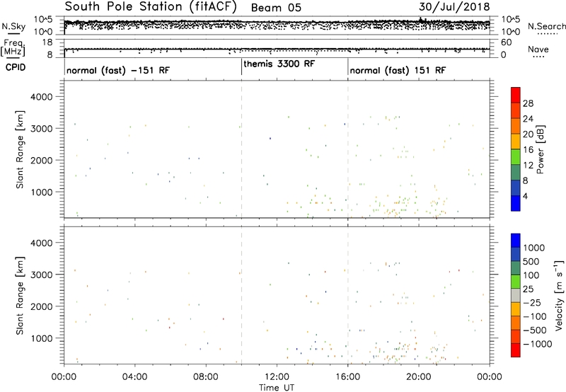Click the blue bottom segment of Power colorbar

click(516, 203)
